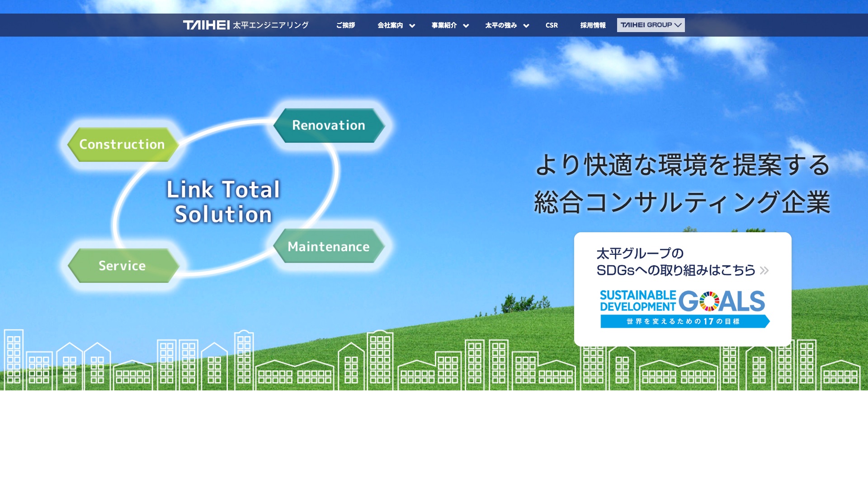Image resolution: width=868 pixels, height=488 pixels.
Task: Open the 採用情報 link
Action: pyautogui.click(x=593, y=25)
